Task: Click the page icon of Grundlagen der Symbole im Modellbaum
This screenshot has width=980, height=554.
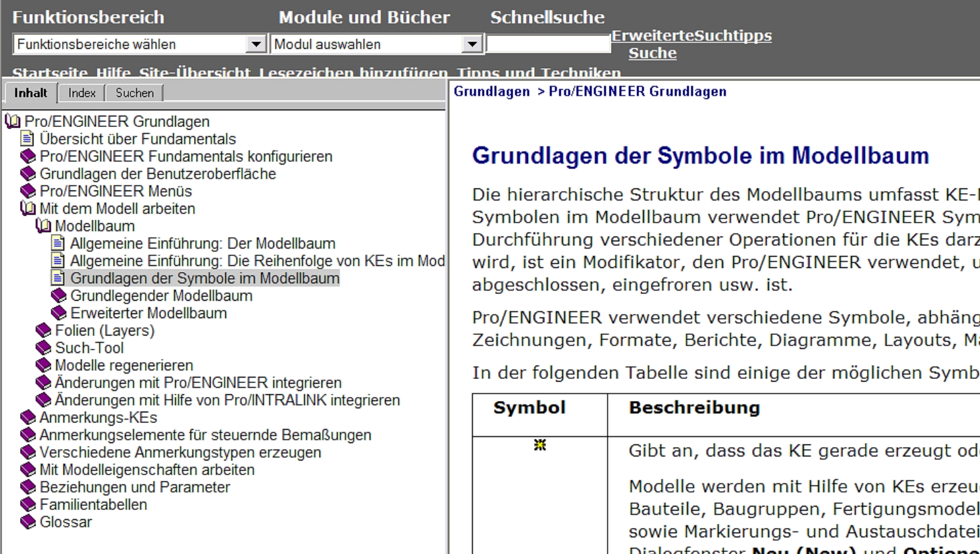Action: pos(58,278)
